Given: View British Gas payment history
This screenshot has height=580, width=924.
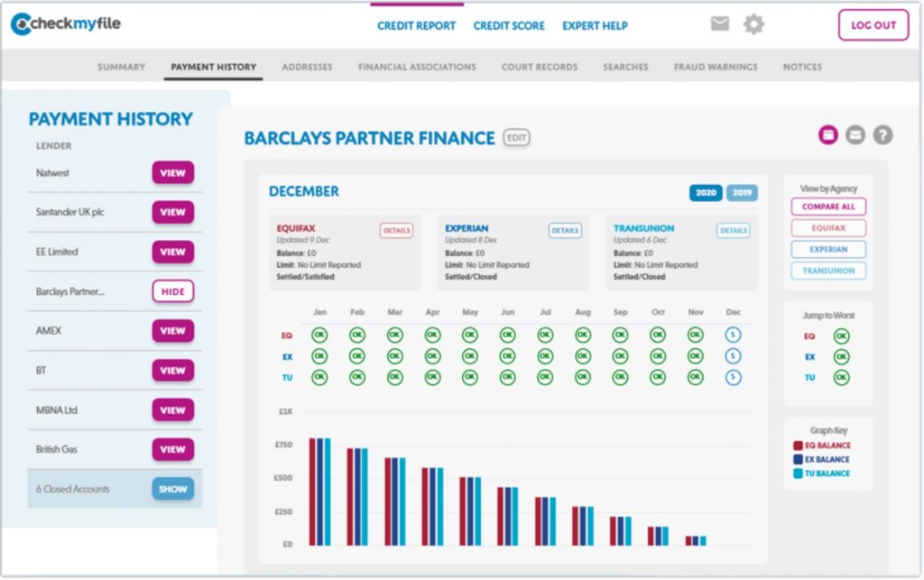Looking at the screenshot, I should [x=172, y=449].
